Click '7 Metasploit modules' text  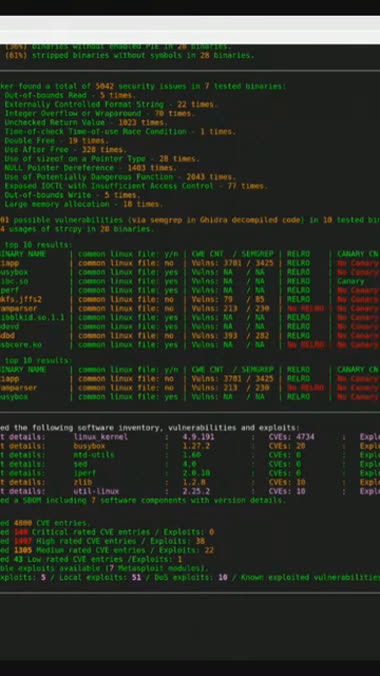point(157,569)
